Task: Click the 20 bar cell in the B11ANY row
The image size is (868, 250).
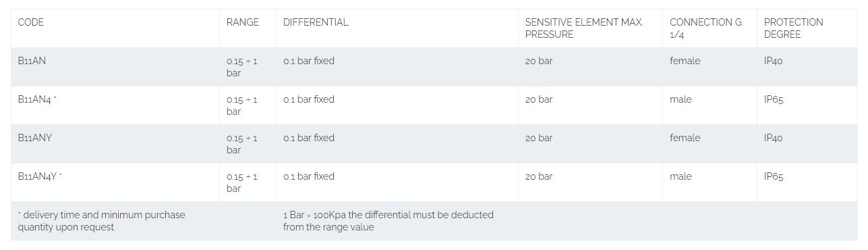Action: point(539,138)
